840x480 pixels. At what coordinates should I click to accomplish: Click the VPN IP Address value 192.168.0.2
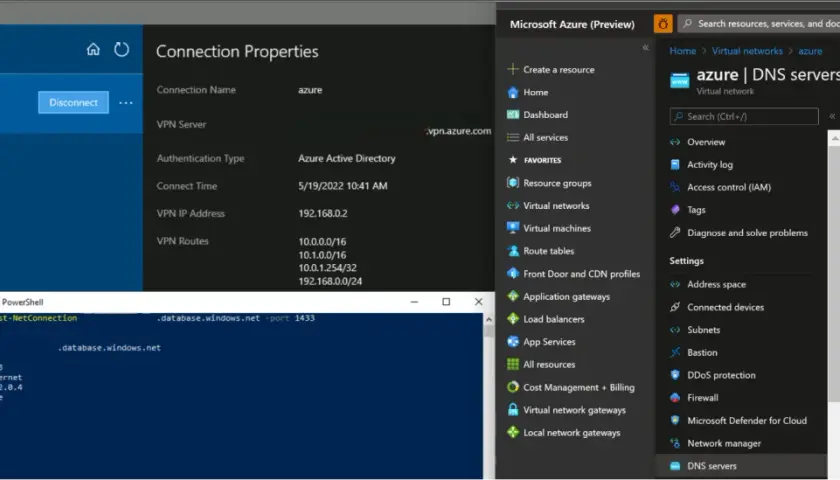point(323,213)
